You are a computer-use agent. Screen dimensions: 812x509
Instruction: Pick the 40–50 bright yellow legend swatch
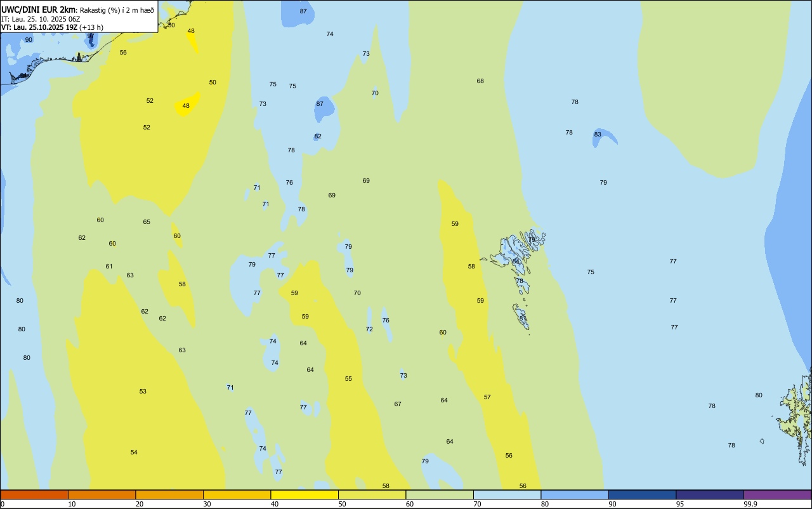coord(304,494)
